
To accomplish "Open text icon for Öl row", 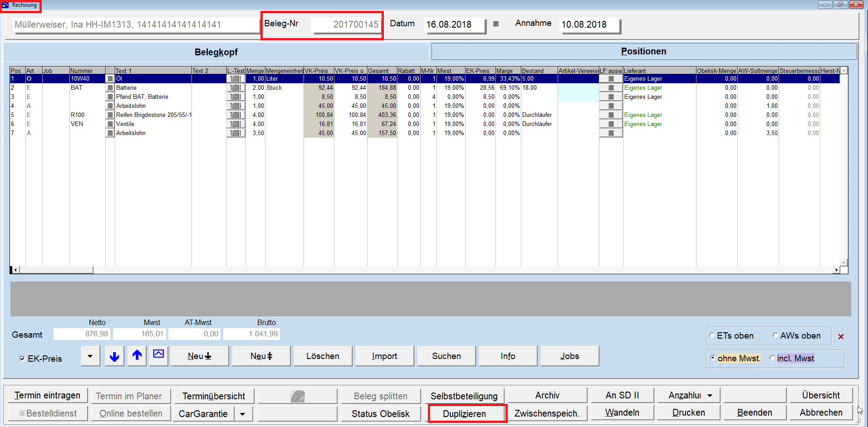I will click(x=110, y=79).
